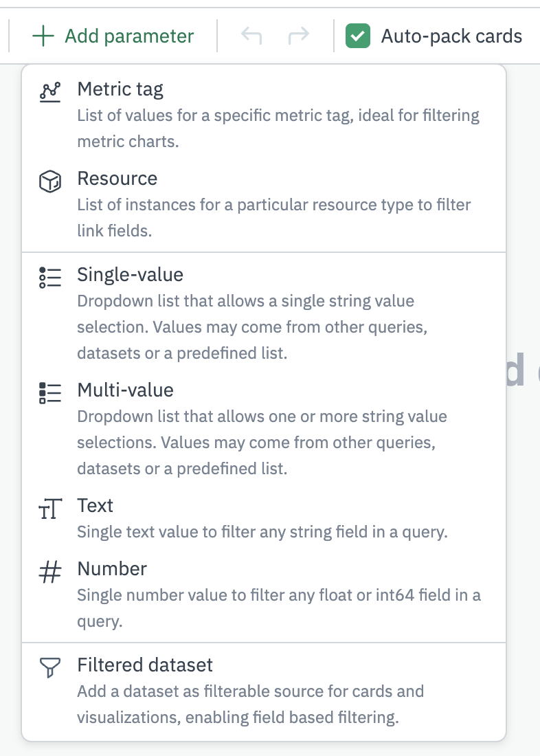
Task: Add a Text parameter
Action: [95, 506]
